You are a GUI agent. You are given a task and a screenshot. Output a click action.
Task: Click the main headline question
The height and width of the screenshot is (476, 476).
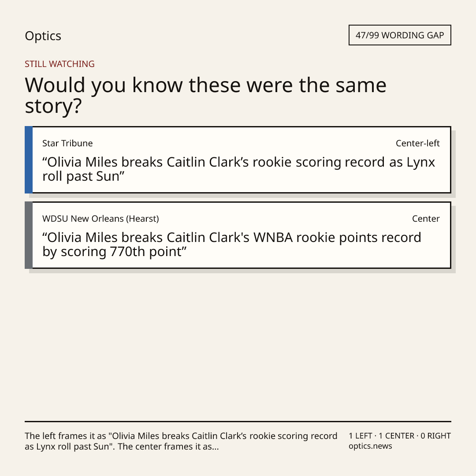coord(205,95)
